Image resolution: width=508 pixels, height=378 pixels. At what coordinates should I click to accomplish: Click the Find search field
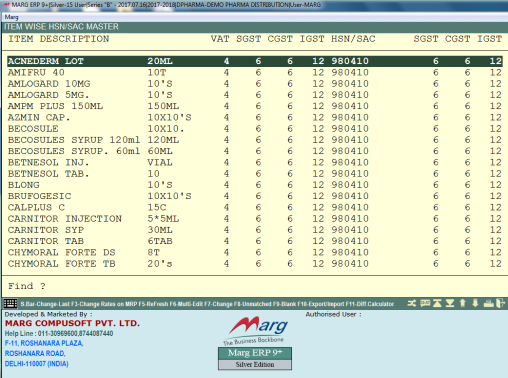coord(255,286)
